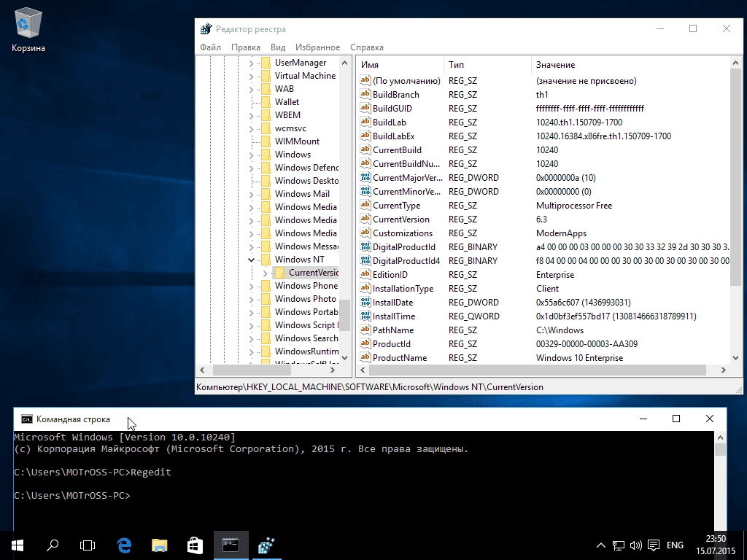Click the "Multiprocessor Free" value text

pos(573,205)
